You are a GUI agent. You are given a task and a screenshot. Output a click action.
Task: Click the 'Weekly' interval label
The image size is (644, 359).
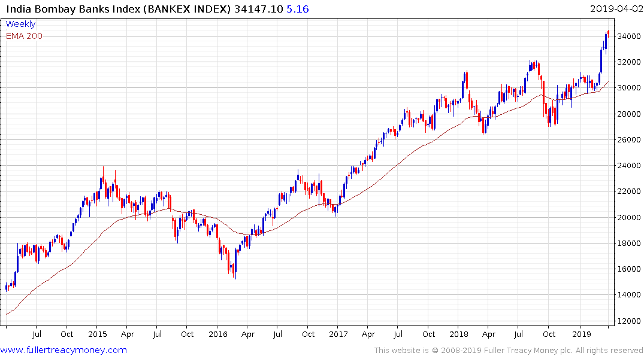pos(20,24)
